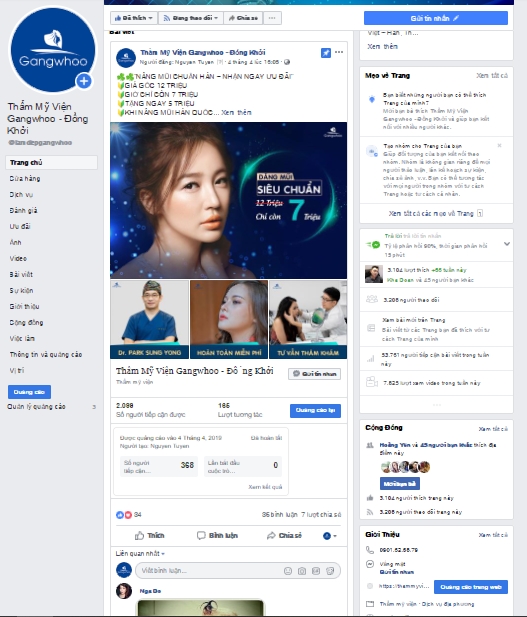Toggle 'Đang theo dõi' following button

190,18
